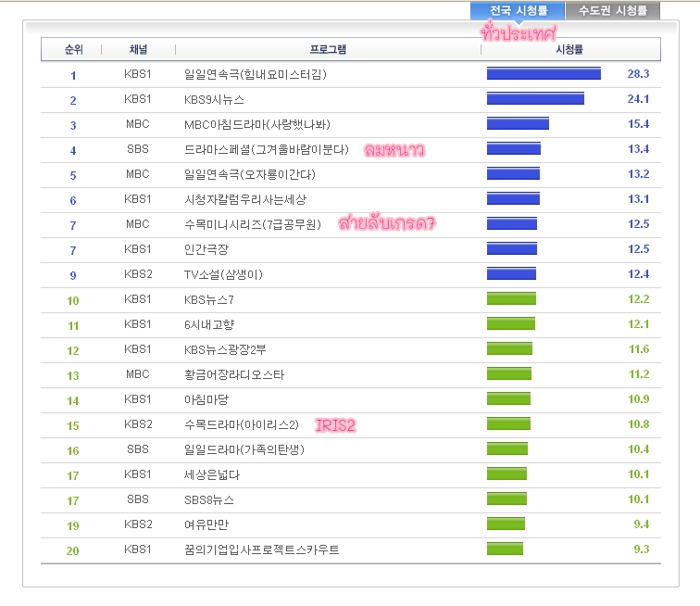The image size is (700, 606).
Task: Click the rating value 10.4
Action: coord(638,449)
